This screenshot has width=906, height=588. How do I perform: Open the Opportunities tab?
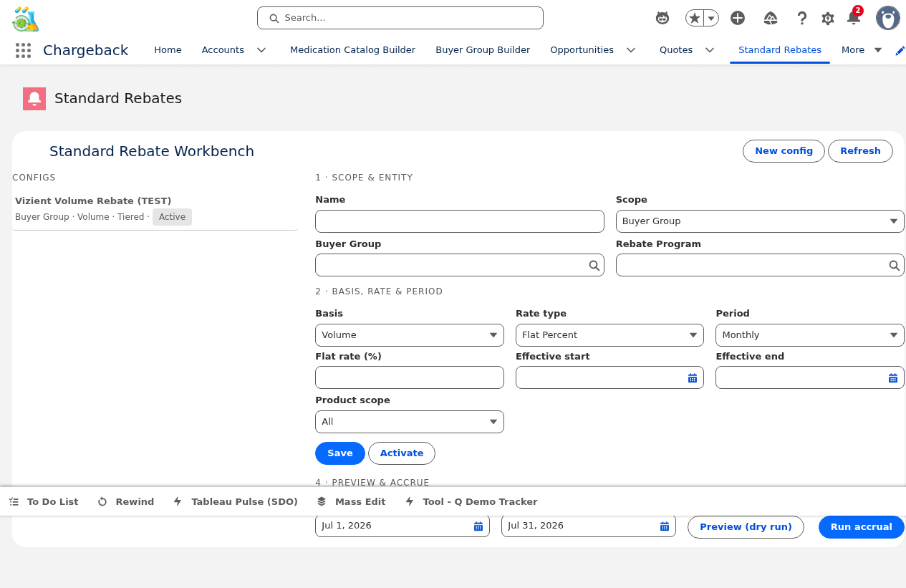pyautogui.click(x=582, y=50)
